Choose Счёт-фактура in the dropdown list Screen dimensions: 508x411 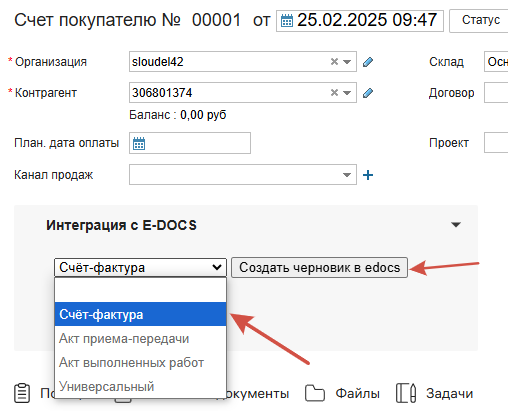coord(140,314)
